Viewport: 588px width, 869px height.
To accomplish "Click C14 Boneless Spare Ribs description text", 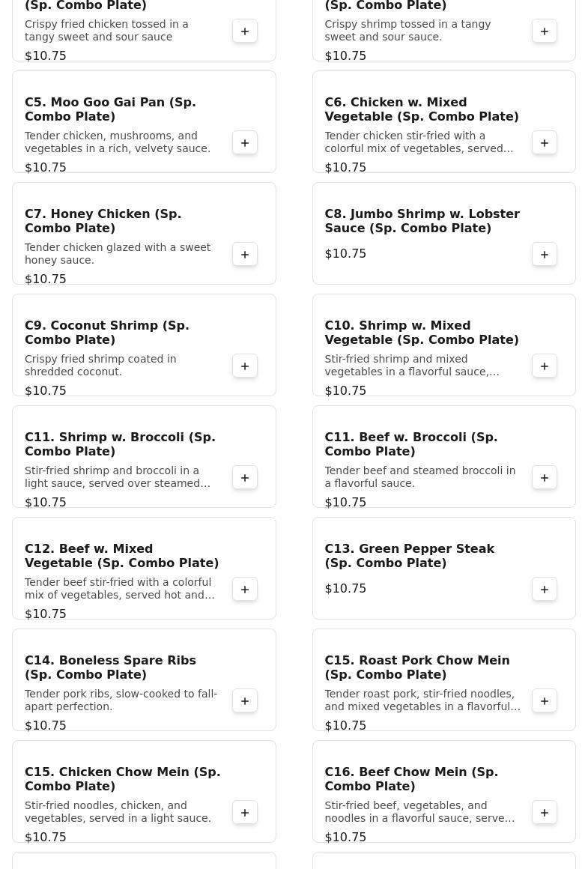I will 121,700.
